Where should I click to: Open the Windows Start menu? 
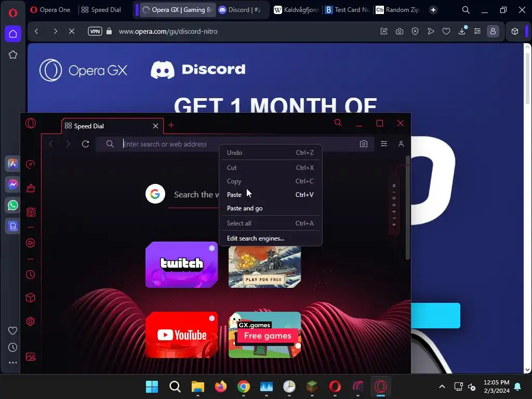pos(152,387)
